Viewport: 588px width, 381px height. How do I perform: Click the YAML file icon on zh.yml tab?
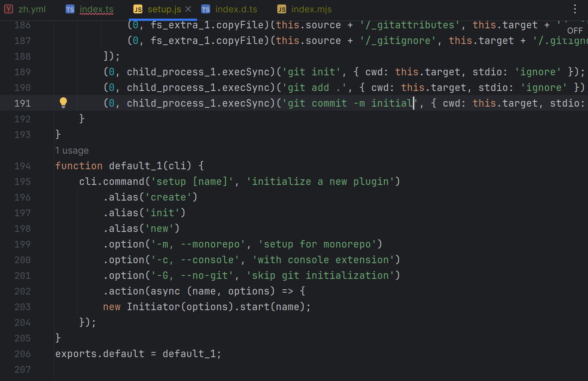[8, 9]
